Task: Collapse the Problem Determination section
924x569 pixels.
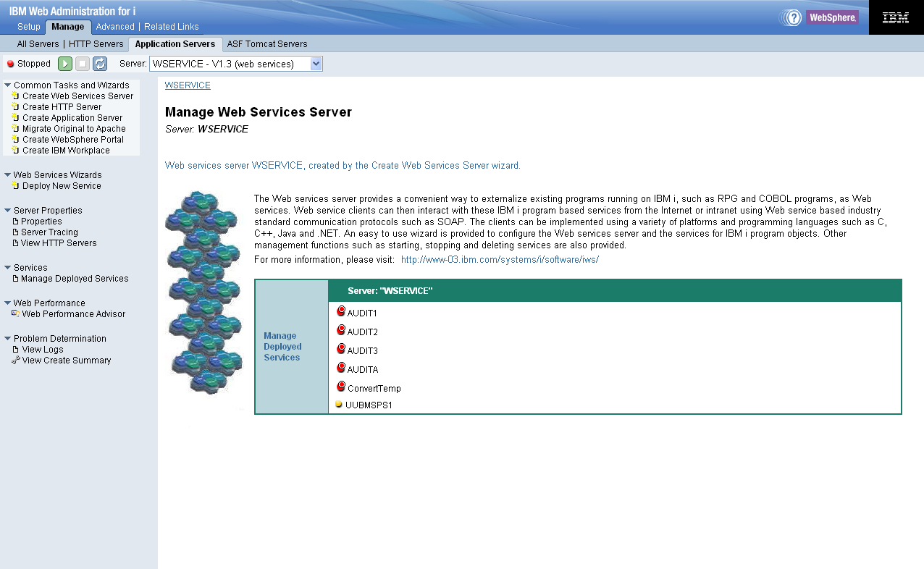Action: tap(8, 338)
